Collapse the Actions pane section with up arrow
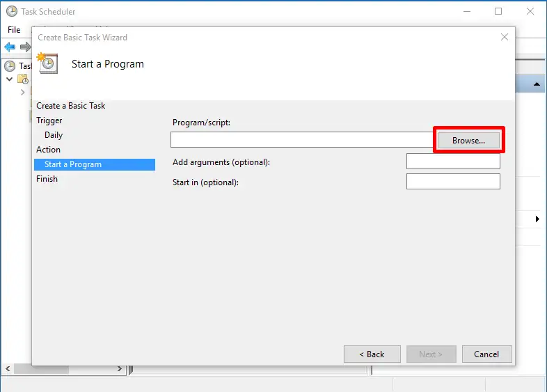 (x=537, y=84)
